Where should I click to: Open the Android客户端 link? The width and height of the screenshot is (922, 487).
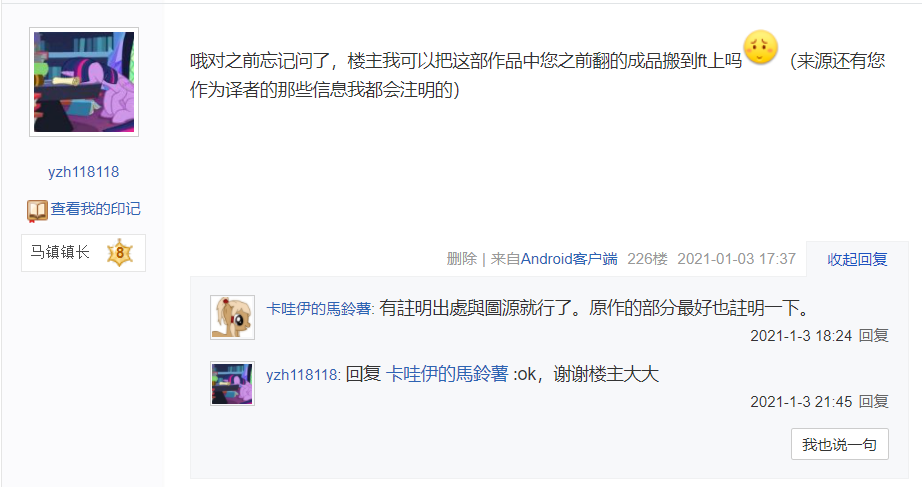click(x=569, y=259)
